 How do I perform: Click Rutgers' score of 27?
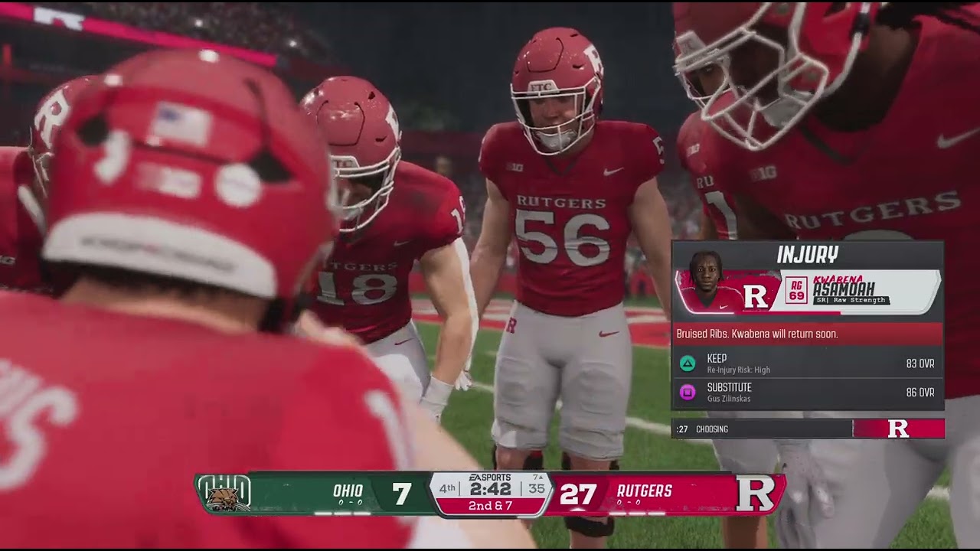[578, 494]
